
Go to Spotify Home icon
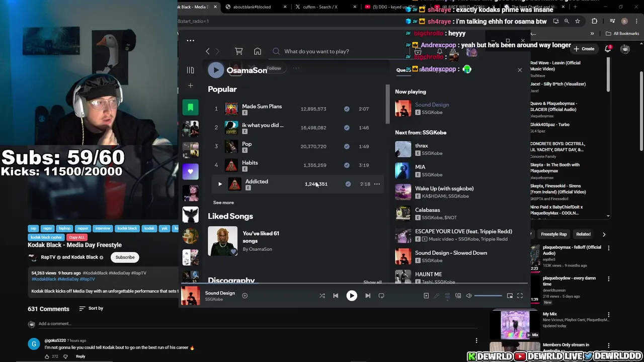coord(258,51)
